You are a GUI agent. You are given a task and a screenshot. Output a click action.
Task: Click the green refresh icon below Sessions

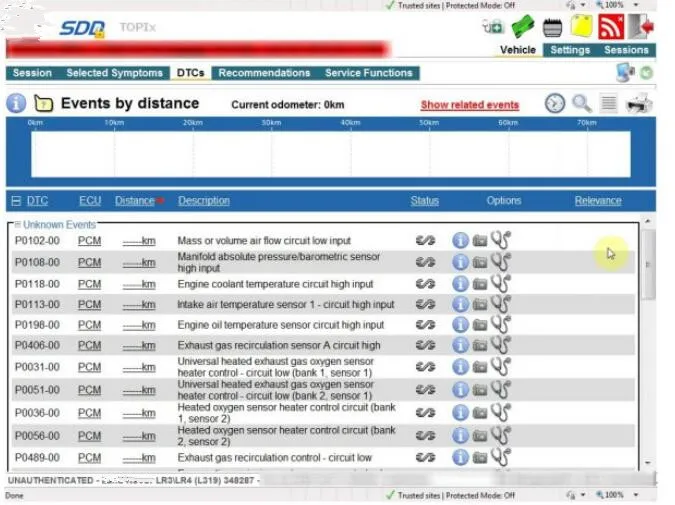tap(646, 73)
